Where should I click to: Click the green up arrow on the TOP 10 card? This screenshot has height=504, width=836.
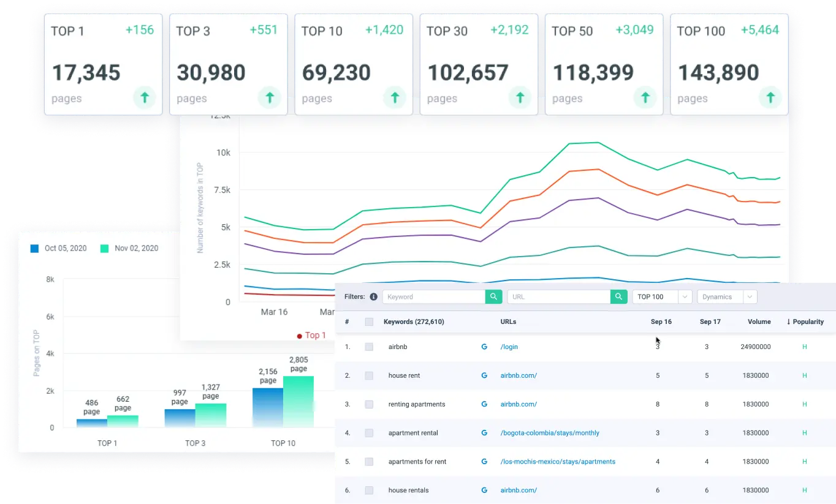[395, 97]
